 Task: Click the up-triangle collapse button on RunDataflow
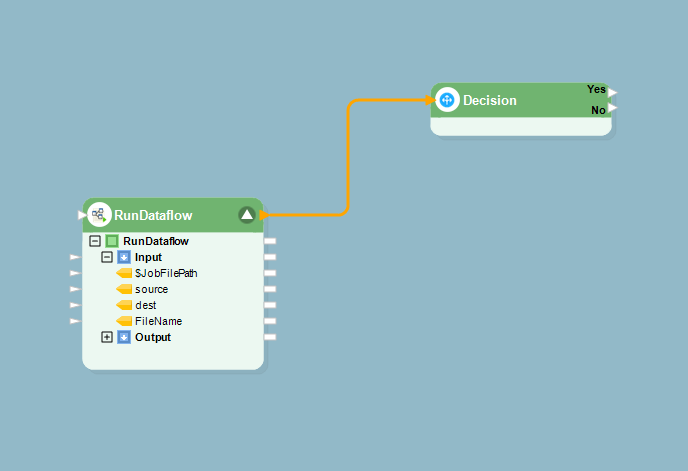click(x=247, y=215)
